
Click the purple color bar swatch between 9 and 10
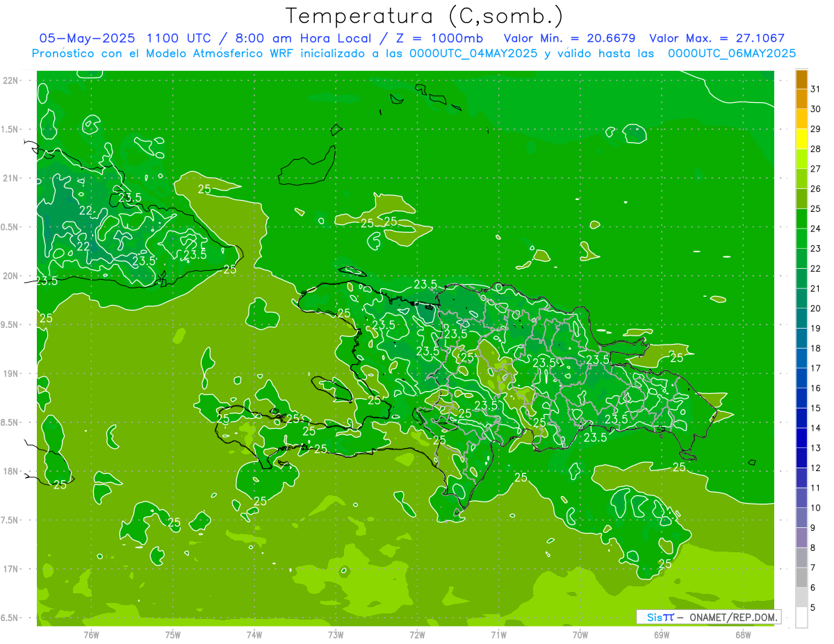coord(801,518)
